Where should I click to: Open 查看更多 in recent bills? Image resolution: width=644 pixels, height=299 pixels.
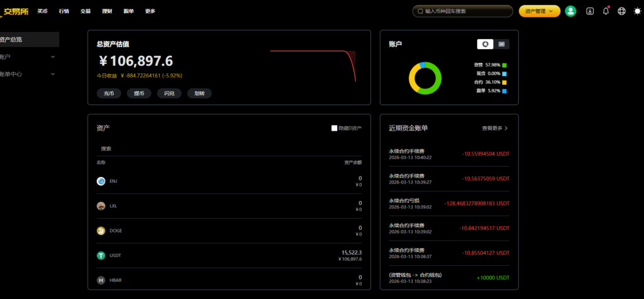click(x=495, y=128)
